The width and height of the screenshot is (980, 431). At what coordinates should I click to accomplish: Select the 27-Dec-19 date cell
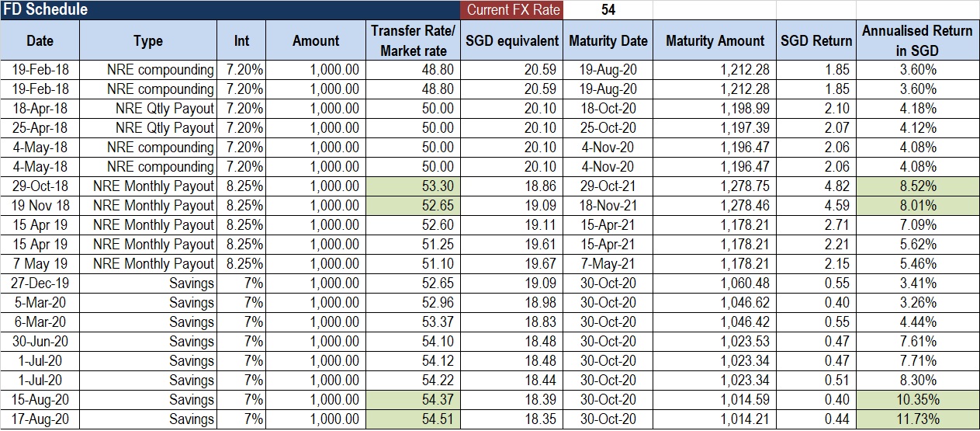pos(40,283)
